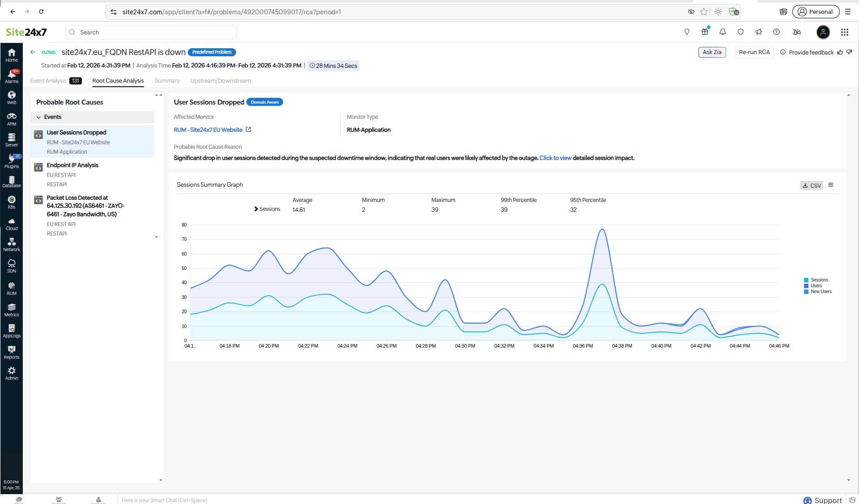This screenshot has width=859, height=504.
Task: Click the browser address bar URL
Action: [232, 12]
